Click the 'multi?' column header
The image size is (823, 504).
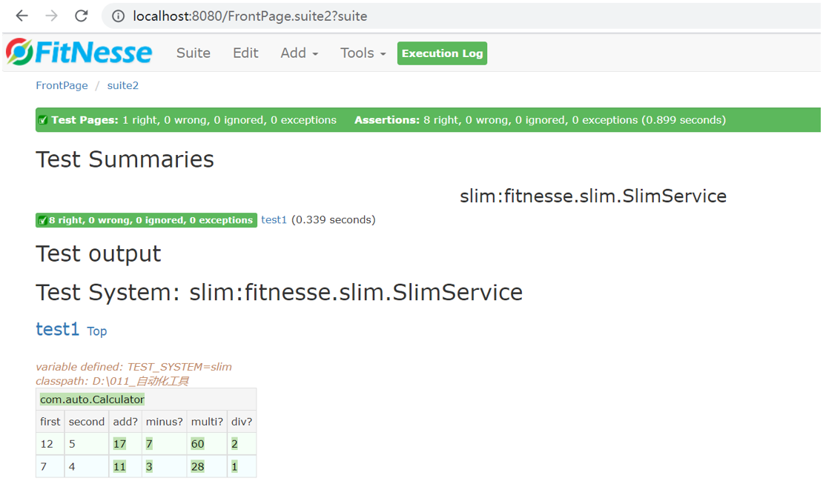point(207,422)
